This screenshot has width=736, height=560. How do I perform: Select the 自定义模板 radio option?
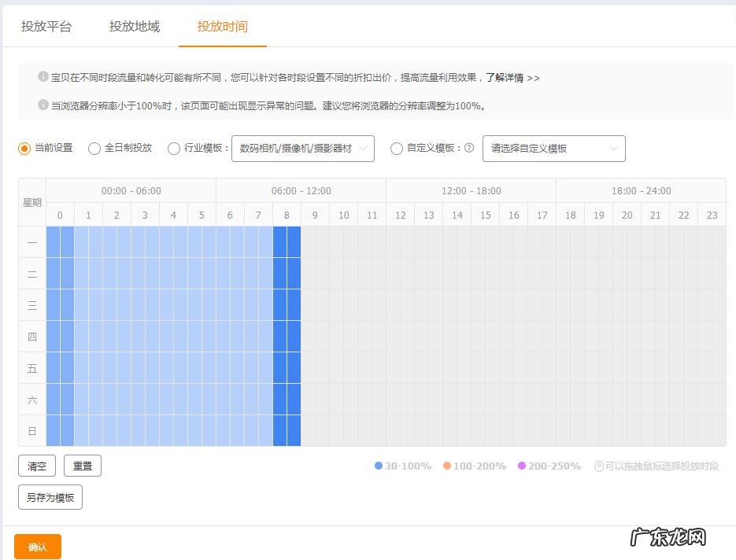[397, 149]
